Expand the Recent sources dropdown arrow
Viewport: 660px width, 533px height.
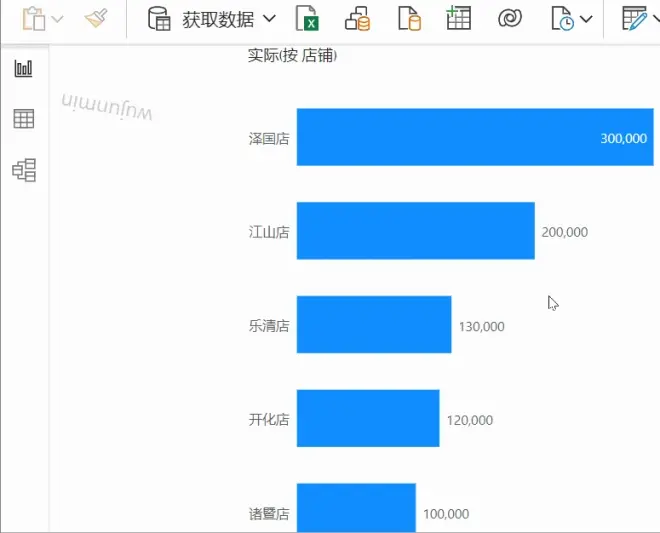point(586,19)
